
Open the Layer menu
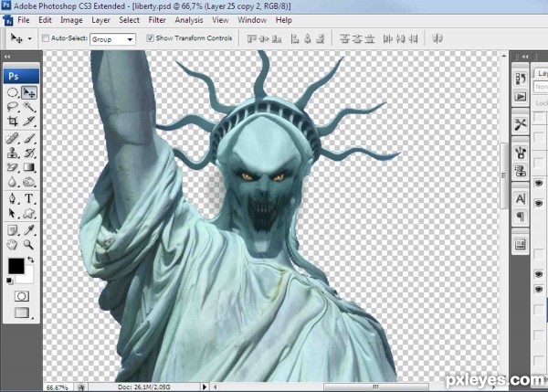100,20
